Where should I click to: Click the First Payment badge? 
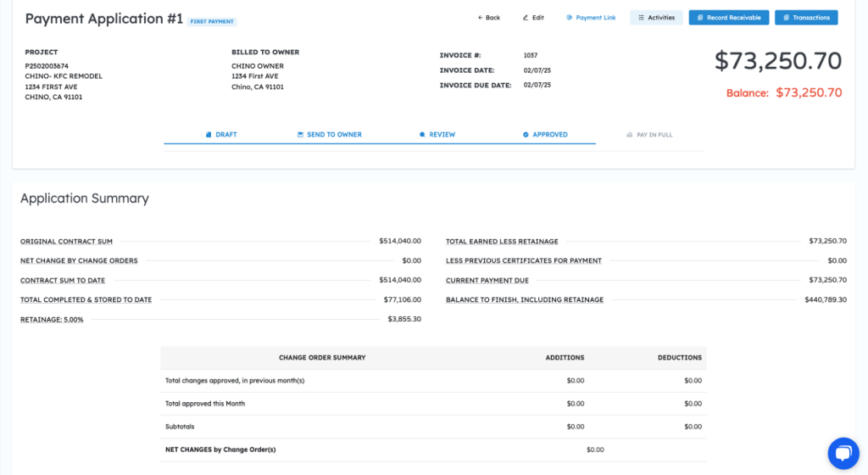click(213, 21)
